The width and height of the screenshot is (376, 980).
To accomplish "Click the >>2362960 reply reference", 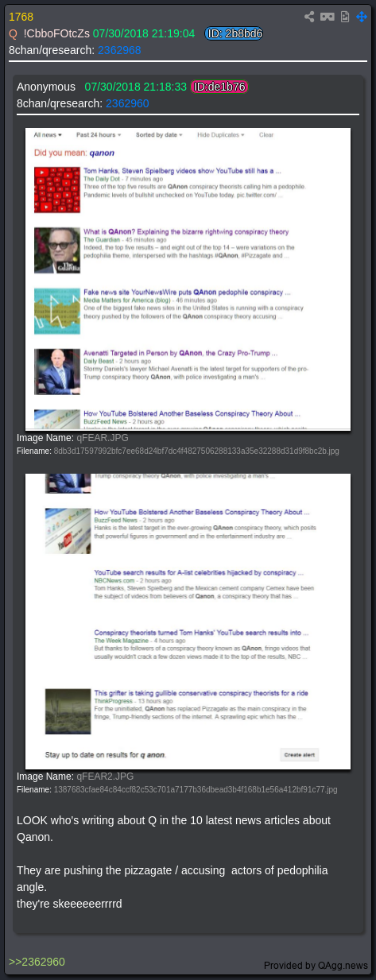I will (37, 962).
